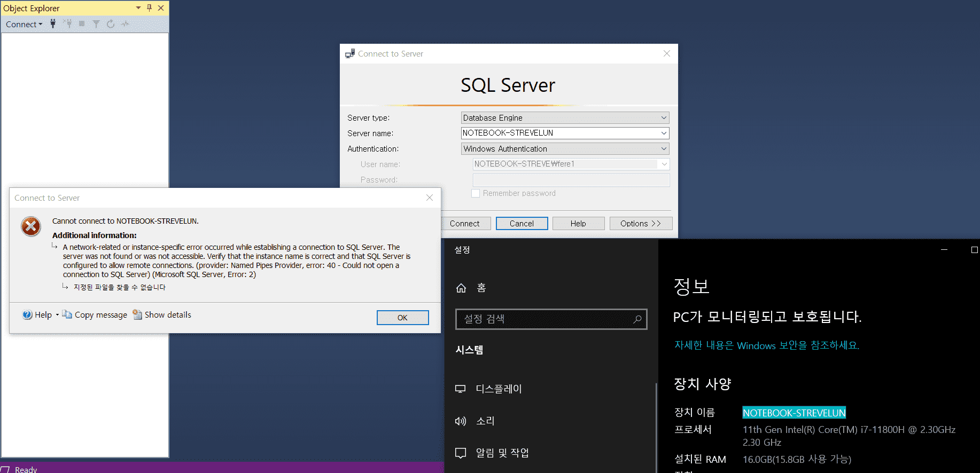
Task: Open the Windows Security link (자세한 내용은...)
Action: [767, 345]
